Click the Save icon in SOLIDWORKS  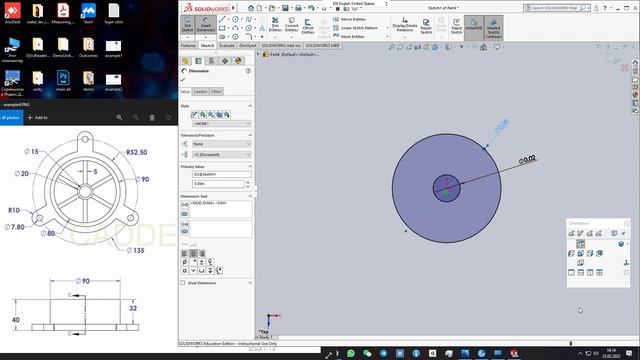[285, 8]
